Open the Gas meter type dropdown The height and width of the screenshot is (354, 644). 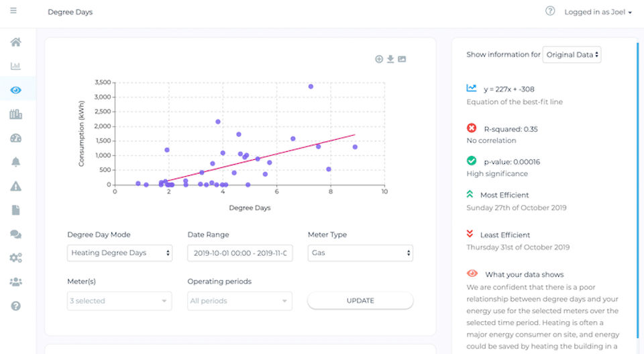pos(360,253)
